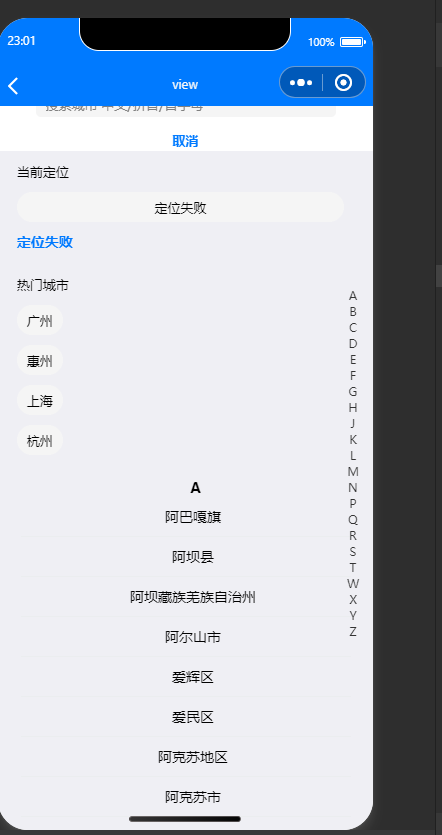Pick 阿克苏地区 in the city list

pyautogui.click(x=193, y=757)
